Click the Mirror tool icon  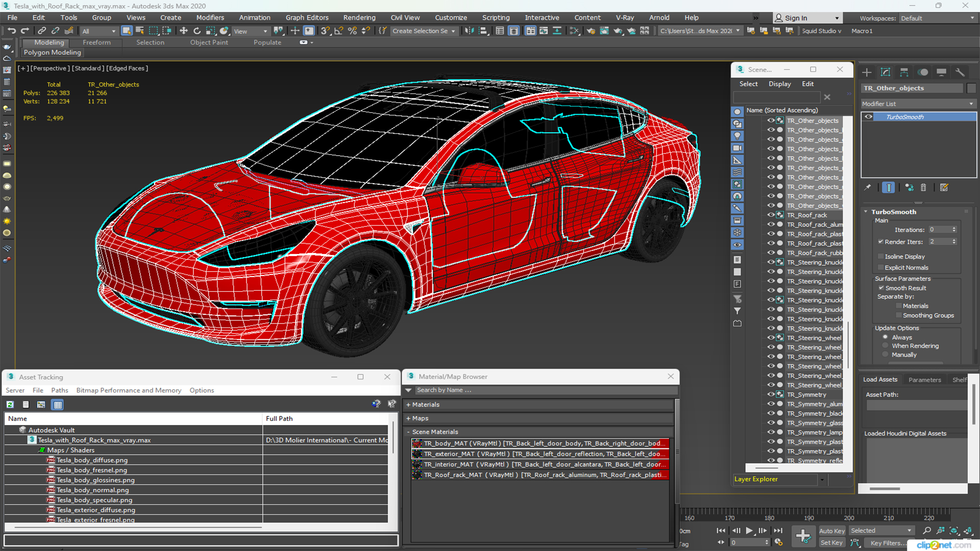(469, 31)
